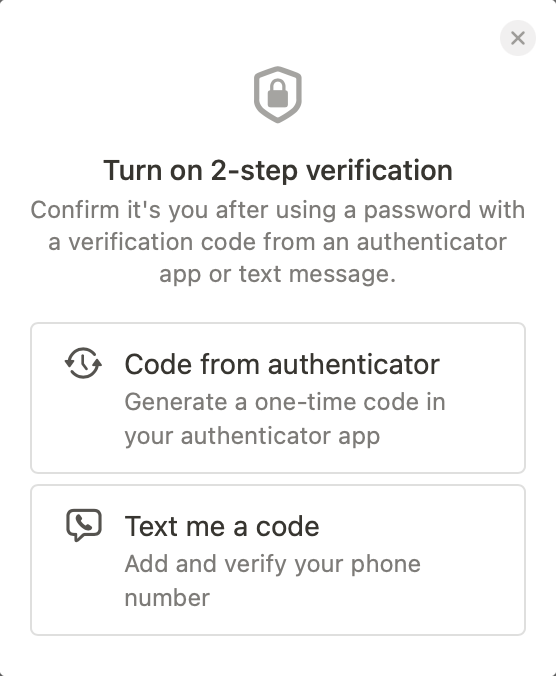
Task: Choose the Code from authenticator option
Action: 278,398
